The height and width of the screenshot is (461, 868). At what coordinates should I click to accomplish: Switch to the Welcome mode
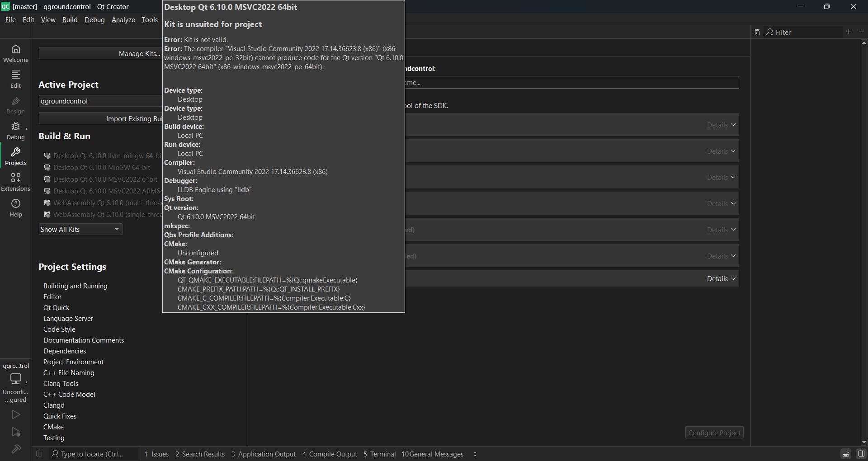point(15,53)
